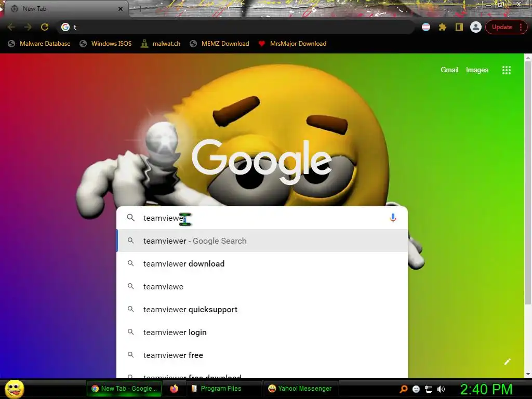
Task: Open Yahoo! Messenger from the taskbar
Action: click(301, 389)
